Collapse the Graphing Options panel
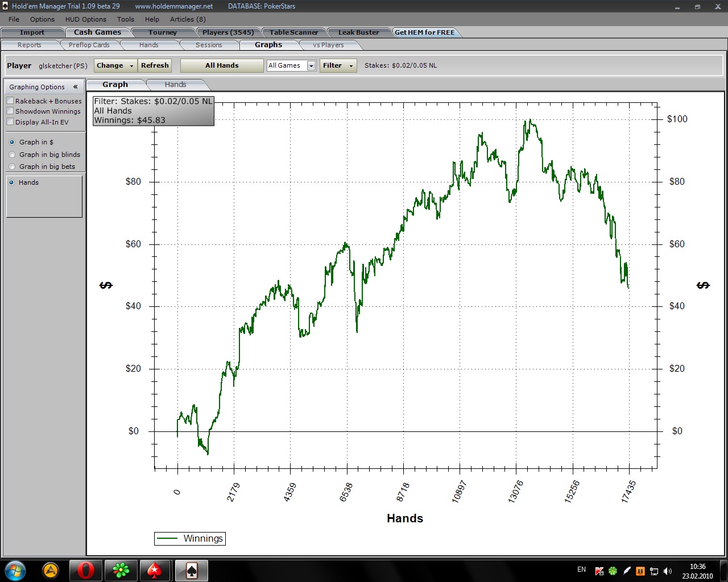The height and width of the screenshot is (582, 728). coord(75,87)
